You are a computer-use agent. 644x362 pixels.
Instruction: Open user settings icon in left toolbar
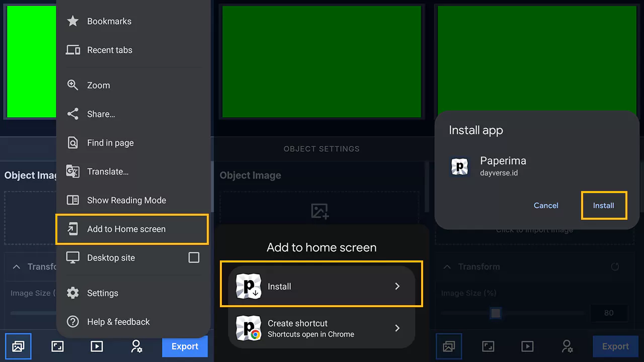(136, 346)
